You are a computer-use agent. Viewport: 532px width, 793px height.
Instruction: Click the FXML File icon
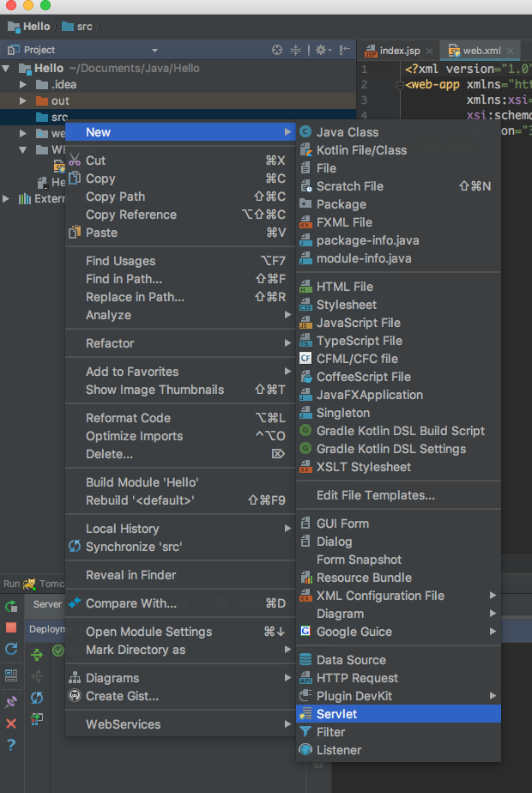[305, 222]
